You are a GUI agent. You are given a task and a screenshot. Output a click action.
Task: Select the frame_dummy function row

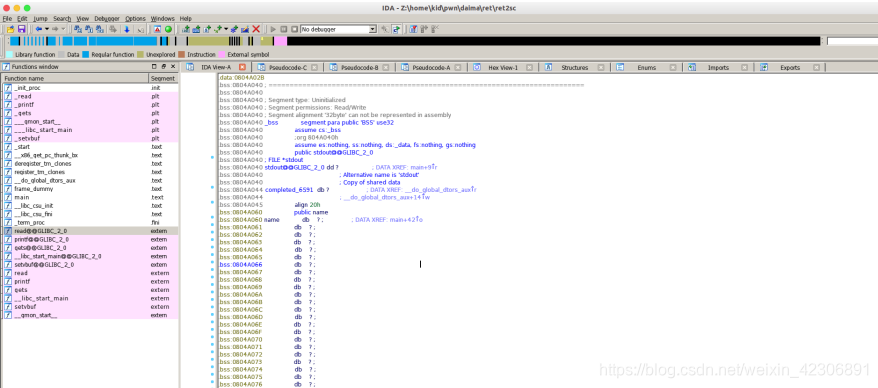coord(90,189)
